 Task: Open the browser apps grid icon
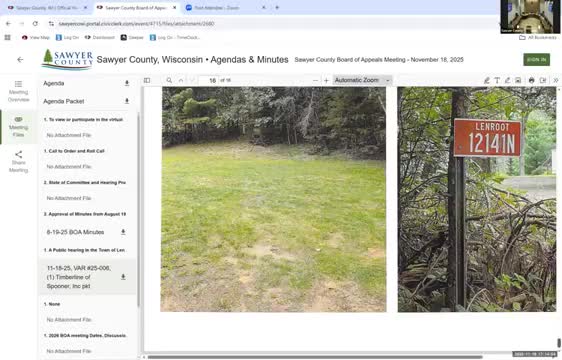click(x=8, y=37)
